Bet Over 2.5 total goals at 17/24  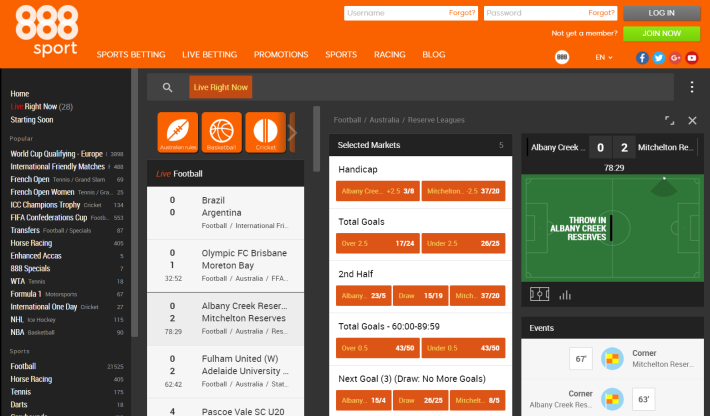pos(378,244)
